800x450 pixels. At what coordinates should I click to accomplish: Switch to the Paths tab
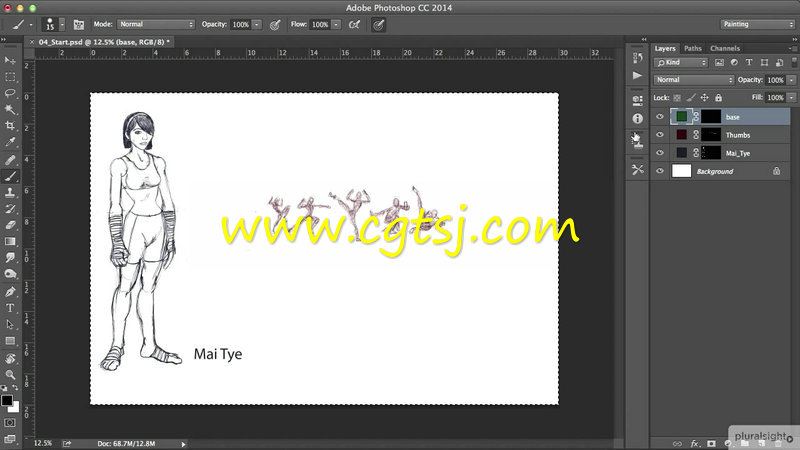click(693, 48)
